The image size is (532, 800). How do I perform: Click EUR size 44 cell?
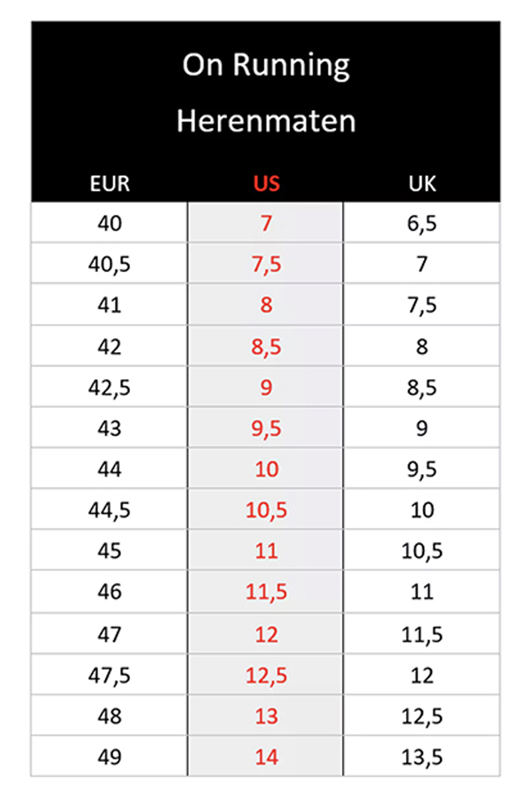(x=110, y=469)
